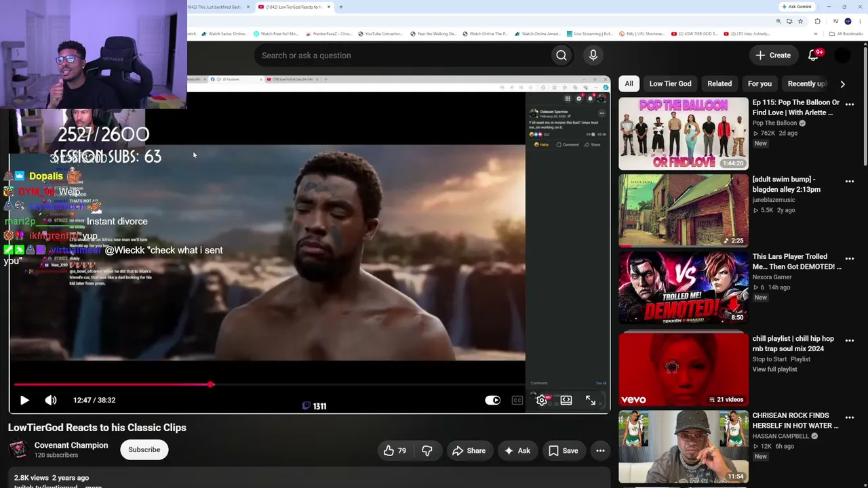
Task: Open the Create menu
Action: point(774,56)
